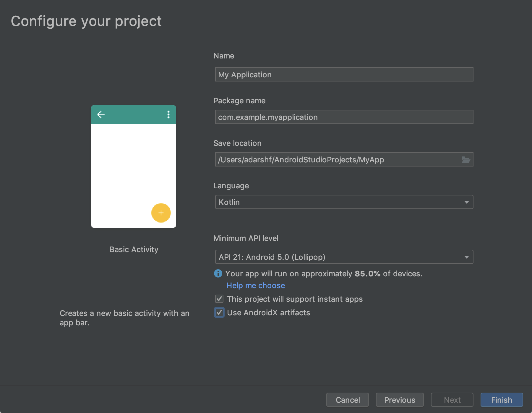Click the Save location path field
This screenshot has height=413, width=532.
[x=337, y=160]
